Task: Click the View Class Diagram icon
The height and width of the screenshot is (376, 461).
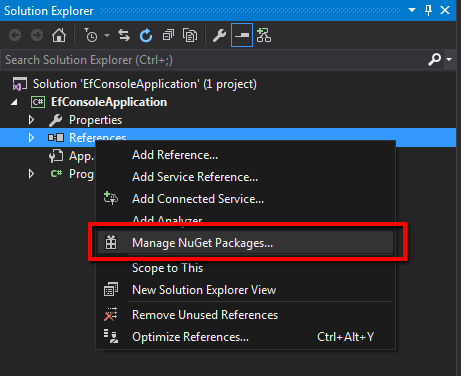Action: (264, 35)
